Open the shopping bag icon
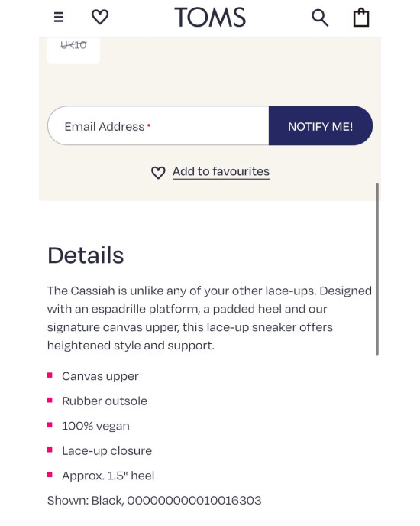 361,18
